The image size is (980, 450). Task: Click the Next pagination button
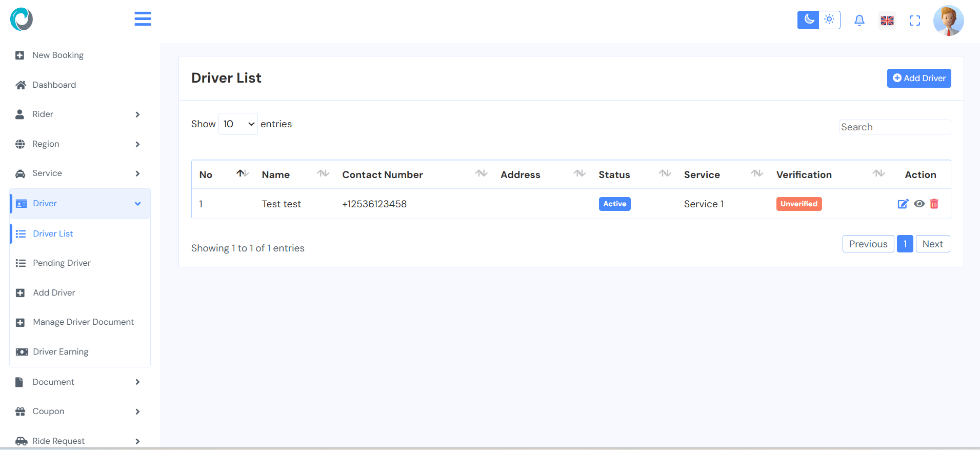pos(932,244)
